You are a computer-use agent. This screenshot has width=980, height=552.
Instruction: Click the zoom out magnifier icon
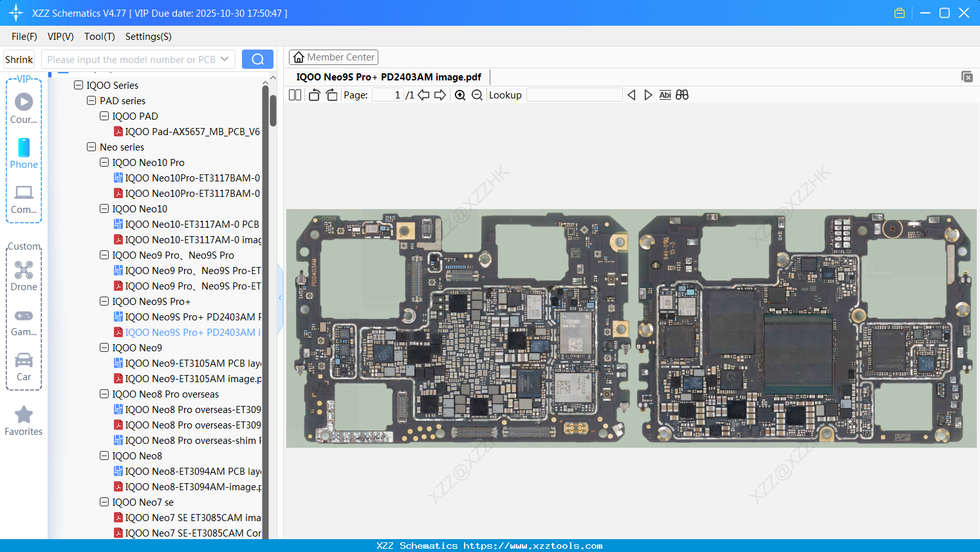(477, 95)
